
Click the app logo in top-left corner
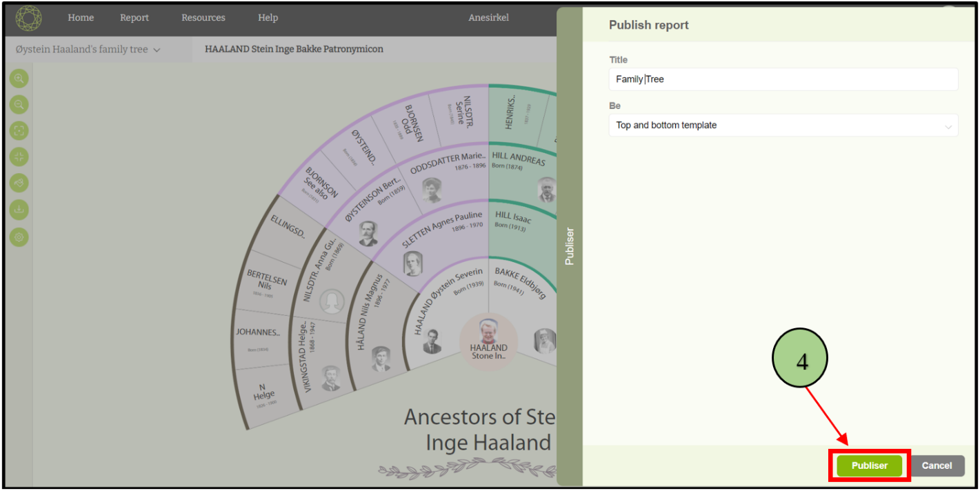(x=28, y=19)
